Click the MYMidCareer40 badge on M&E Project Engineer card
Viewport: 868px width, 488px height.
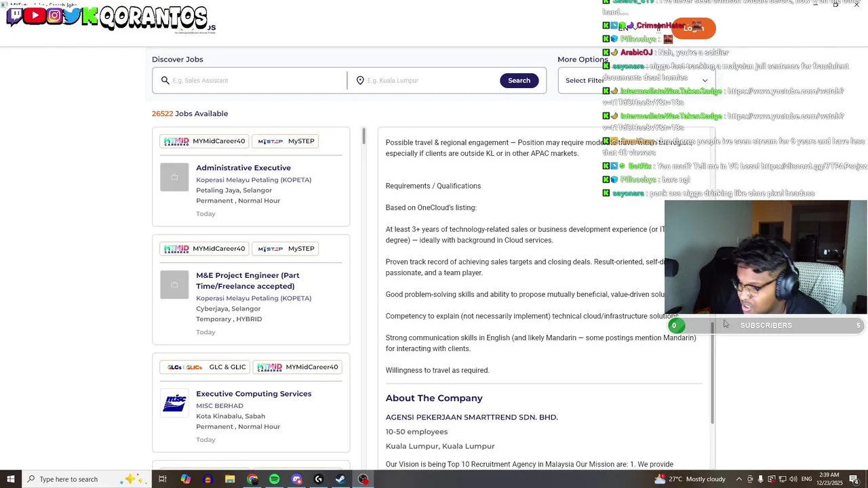click(x=204, y=249)
